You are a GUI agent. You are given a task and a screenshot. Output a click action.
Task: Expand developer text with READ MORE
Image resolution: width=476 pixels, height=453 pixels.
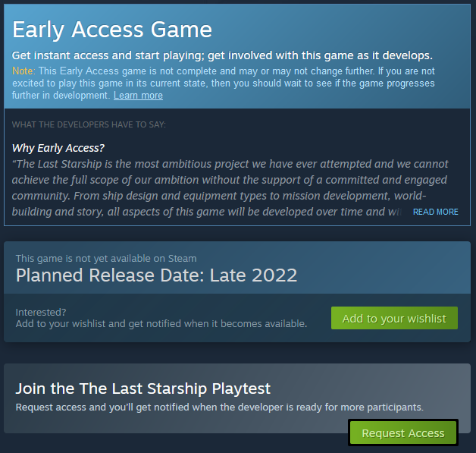(435, 212)
